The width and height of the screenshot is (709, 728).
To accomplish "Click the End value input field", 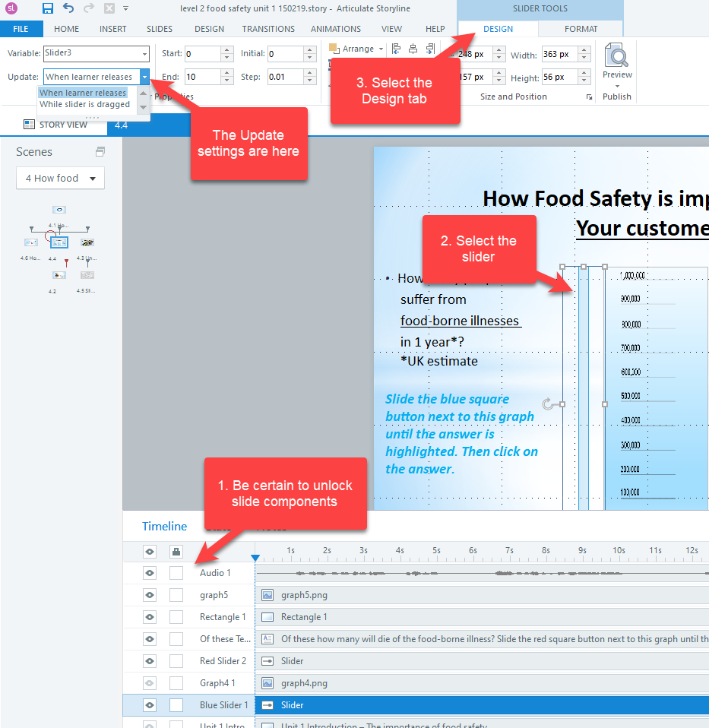I will coord(202,77).
